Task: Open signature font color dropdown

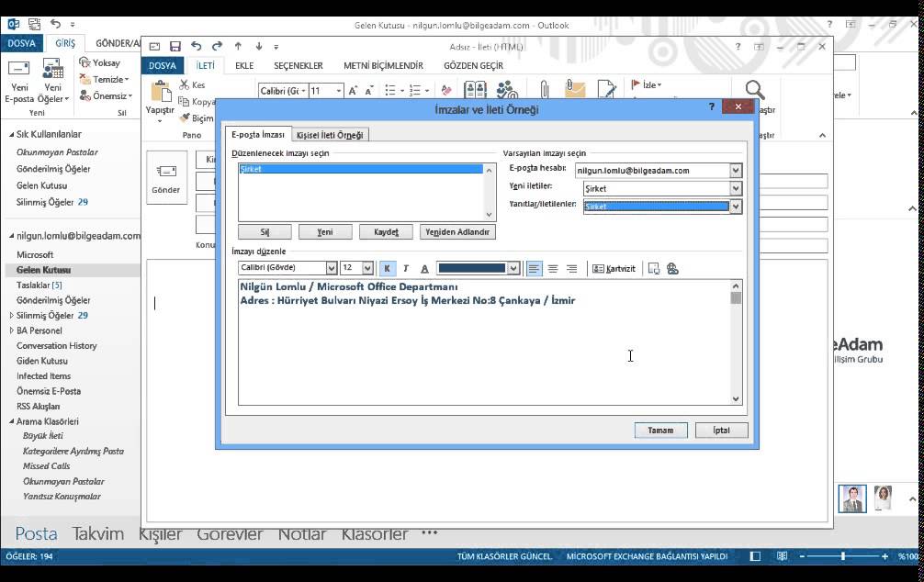Action: [513, 269]
